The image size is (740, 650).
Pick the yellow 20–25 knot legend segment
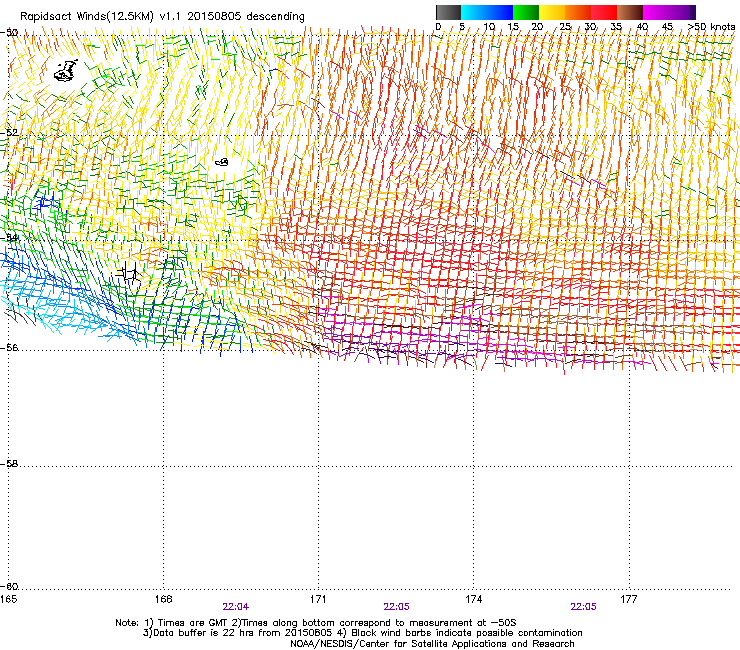[552, 12]
